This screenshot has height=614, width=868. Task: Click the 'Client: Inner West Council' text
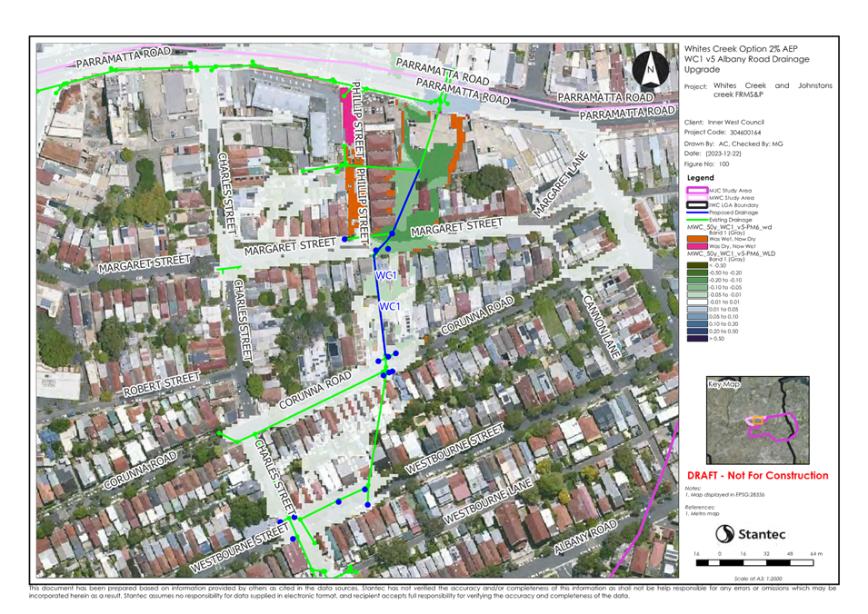724,123
